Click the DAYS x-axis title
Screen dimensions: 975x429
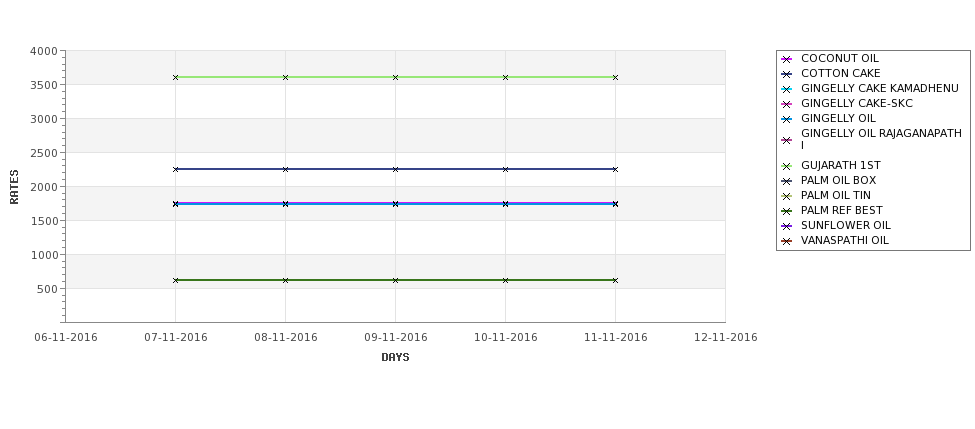coord(395,357)
